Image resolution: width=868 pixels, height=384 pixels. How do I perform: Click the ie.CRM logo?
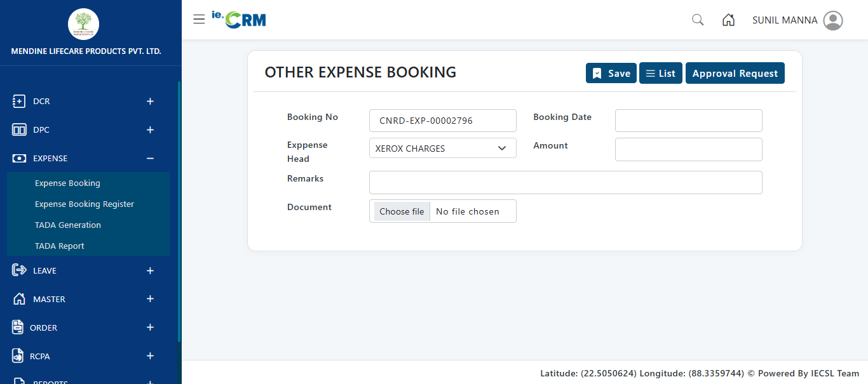point(239,20)
